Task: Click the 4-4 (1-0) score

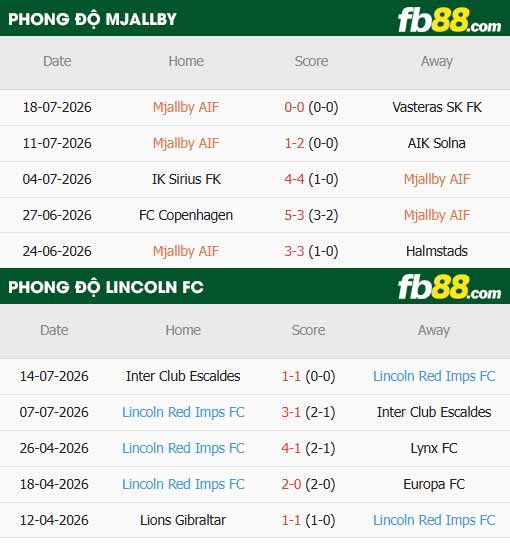Action: coord(311,179)
